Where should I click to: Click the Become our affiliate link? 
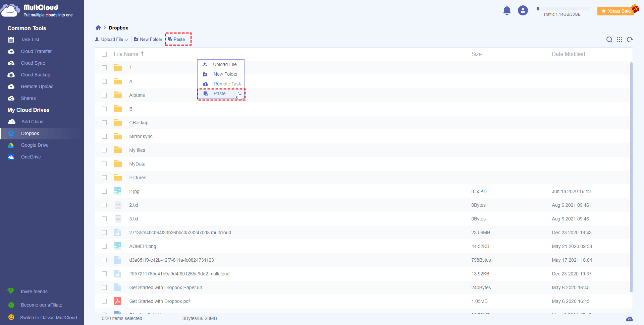click(42, 305)
